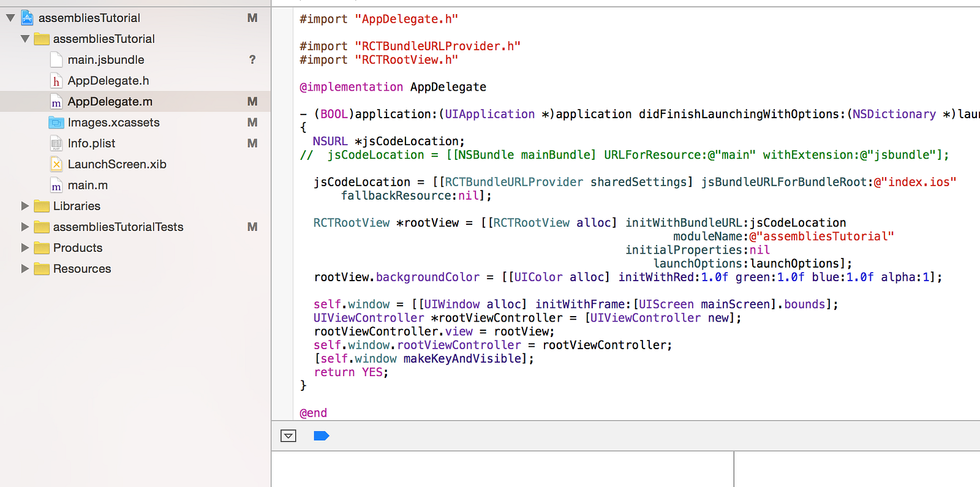Image resolution: width=980 pixels, height=487 pixels.
Task: Click the AppDelegate.h header file icon
Action: pyautogui.click(x=56, y=81)
